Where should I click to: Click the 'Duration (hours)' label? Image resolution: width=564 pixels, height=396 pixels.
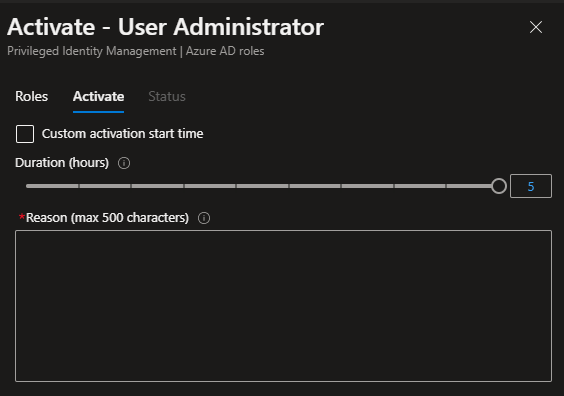point(62,163)
